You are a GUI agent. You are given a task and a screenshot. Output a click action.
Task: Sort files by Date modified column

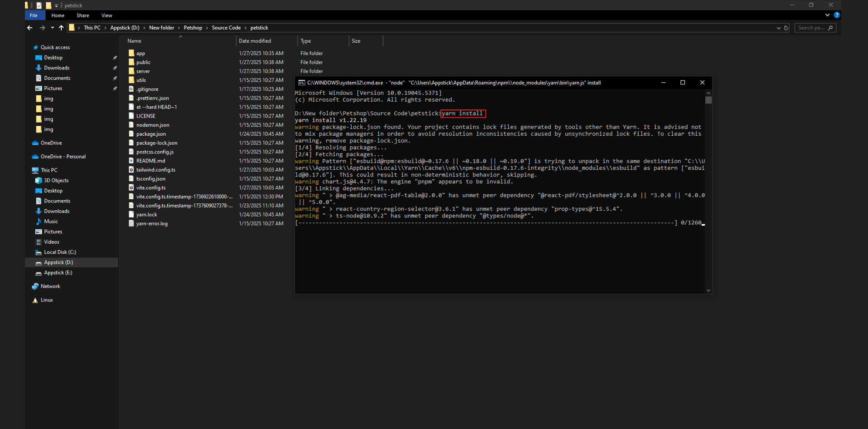[255, 41]
